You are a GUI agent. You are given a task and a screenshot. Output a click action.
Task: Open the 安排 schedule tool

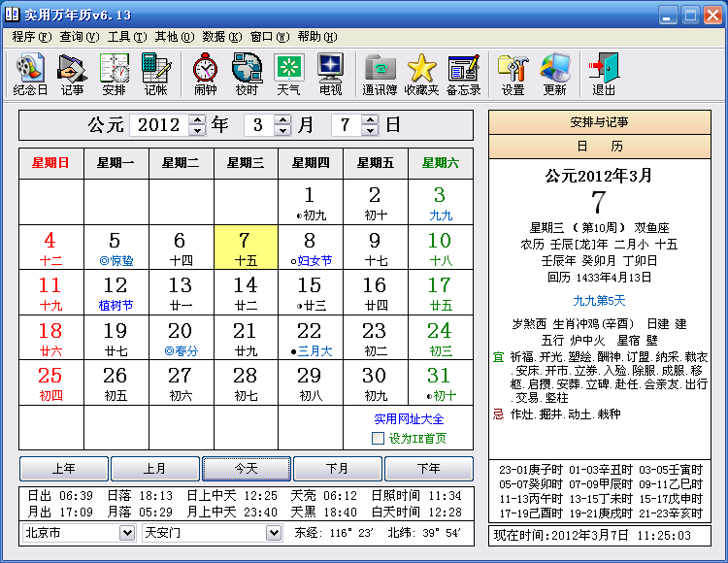[115, 75]
